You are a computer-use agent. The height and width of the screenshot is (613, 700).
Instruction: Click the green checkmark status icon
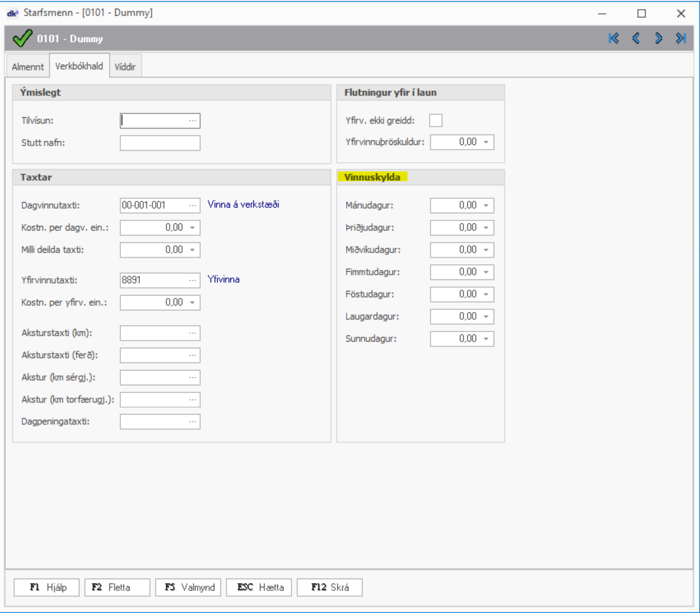coord(22,38)
